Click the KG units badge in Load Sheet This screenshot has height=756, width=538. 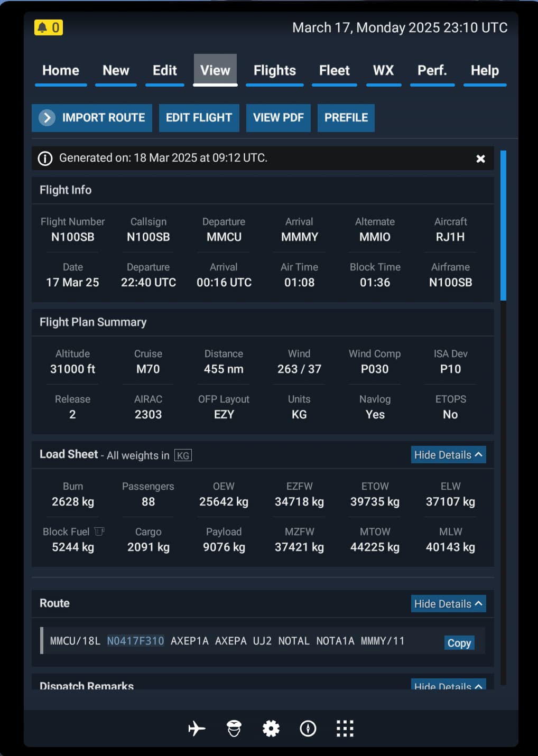point(183,455)
